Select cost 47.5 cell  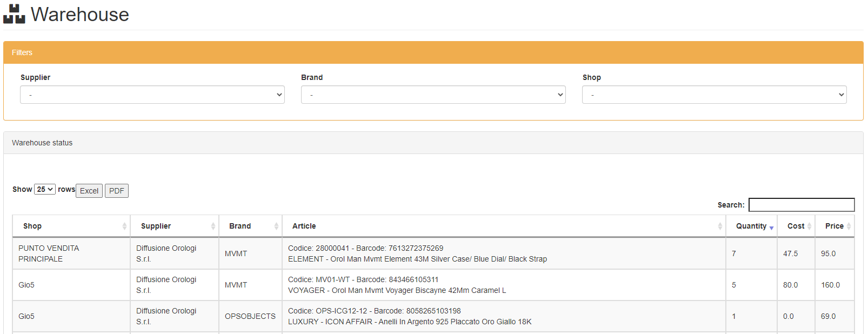(x=796, y=253)
